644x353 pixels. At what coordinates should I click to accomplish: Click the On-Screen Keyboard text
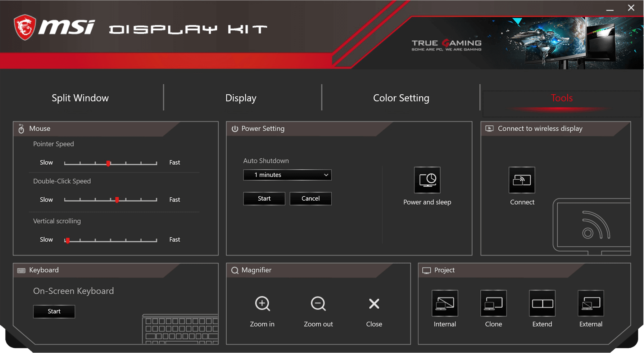tap(73, 291)
